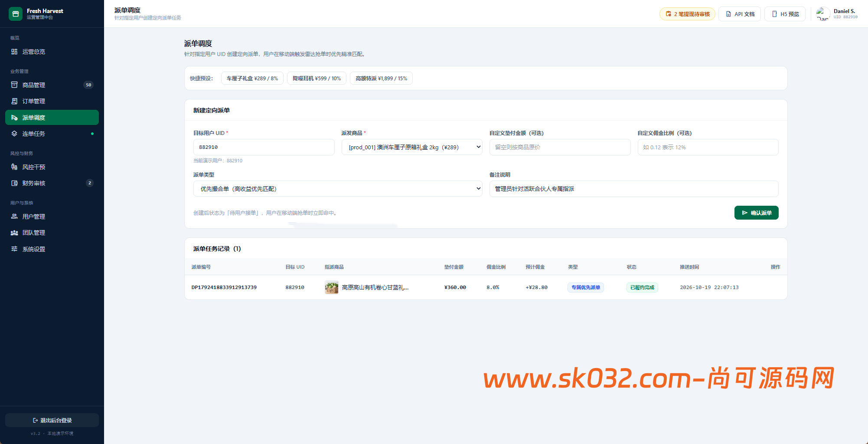This screenshot has width=868, height=444.
Task: Apply preset 高额特派 ¥1,899 / 15%
Action: [381, 79]
